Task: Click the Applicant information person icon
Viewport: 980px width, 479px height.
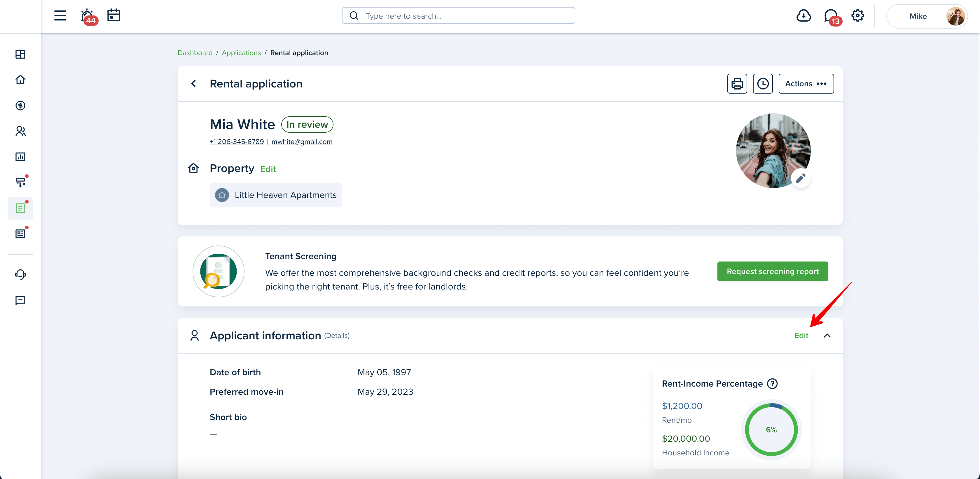Action: (x=194, y=336)
